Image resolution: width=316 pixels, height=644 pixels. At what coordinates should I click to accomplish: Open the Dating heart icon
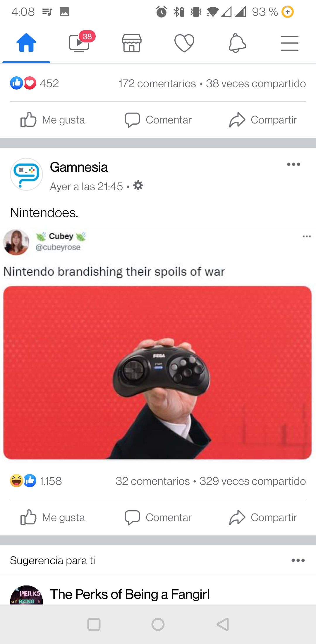tap(184, 43)
